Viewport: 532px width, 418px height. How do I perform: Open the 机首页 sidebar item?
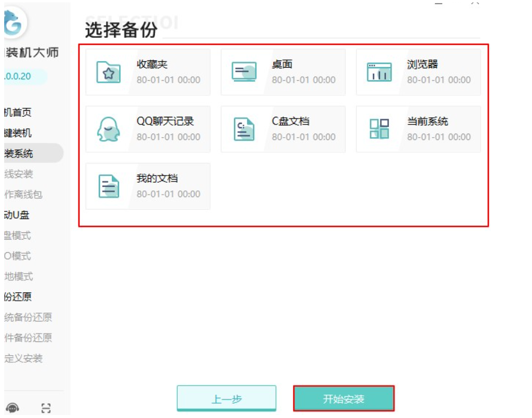point(17,113)
